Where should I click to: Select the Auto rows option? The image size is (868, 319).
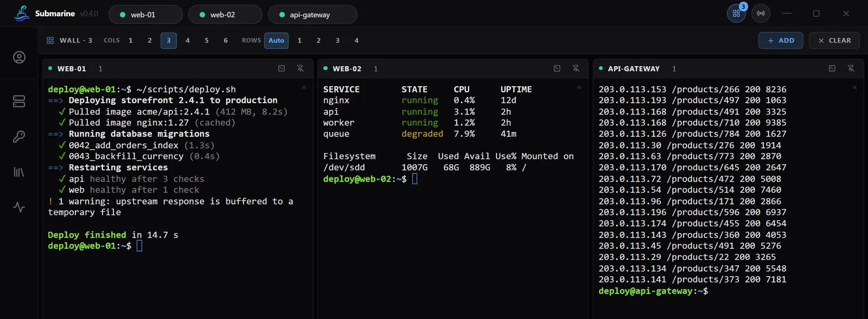276,41
